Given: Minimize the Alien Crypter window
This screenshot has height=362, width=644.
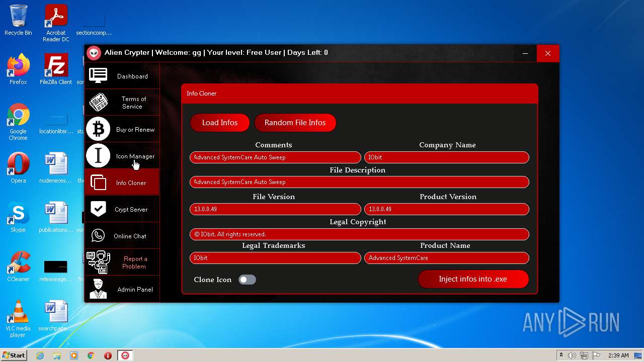Looking at the screenshot, I should point(525,53).
